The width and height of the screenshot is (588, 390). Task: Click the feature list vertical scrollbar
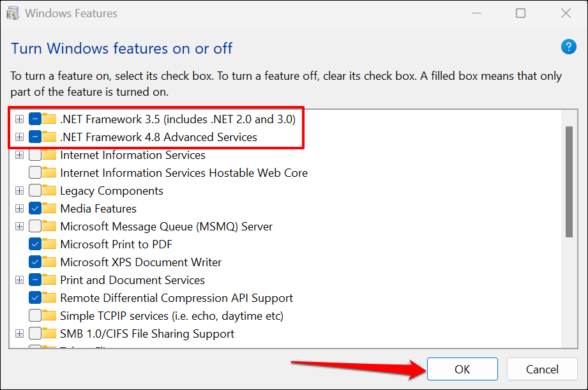(x=569, y=182)
